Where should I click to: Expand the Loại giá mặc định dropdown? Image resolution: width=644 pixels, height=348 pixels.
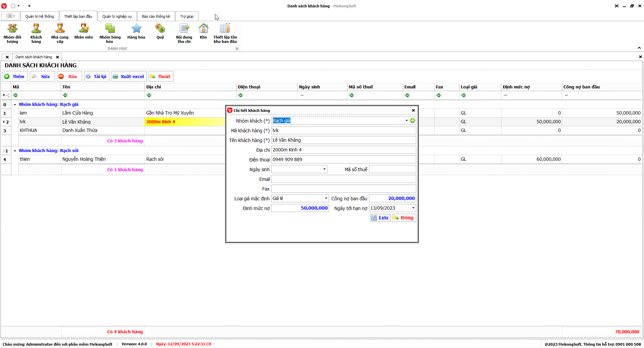point(326,198)
